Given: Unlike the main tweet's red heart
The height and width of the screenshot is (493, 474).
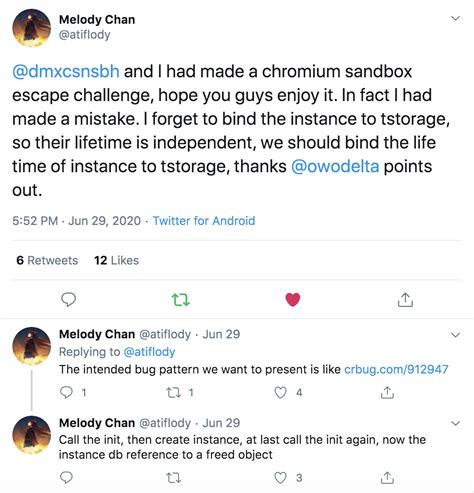Looking at the screenshot, I should tap(293, 299).
